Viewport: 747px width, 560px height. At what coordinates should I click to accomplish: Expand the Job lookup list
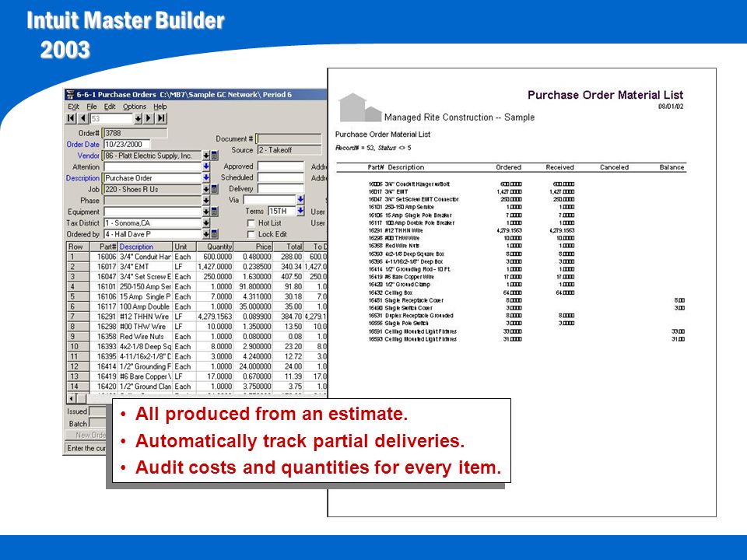205,190
